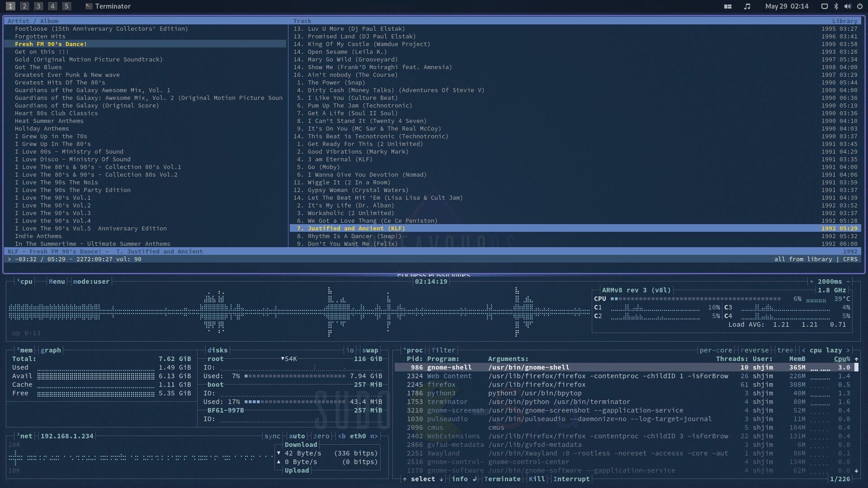Click Kill in proc footer

coord(537,479)
